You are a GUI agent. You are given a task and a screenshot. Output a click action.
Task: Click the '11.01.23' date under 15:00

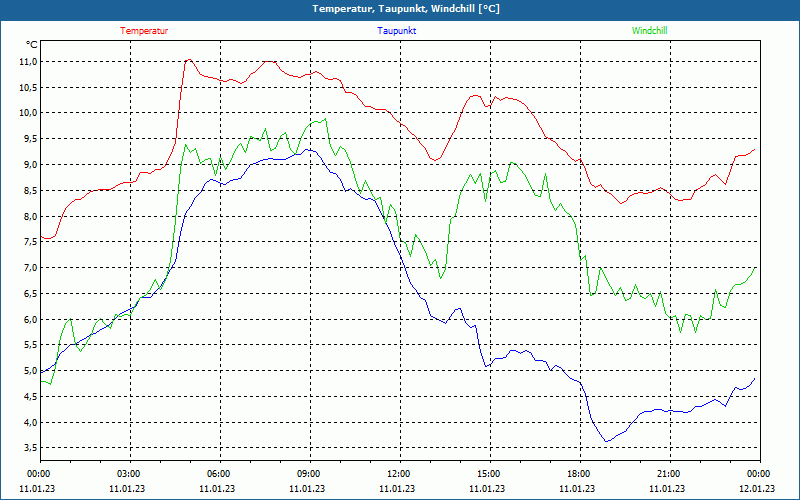pos(487,488)
